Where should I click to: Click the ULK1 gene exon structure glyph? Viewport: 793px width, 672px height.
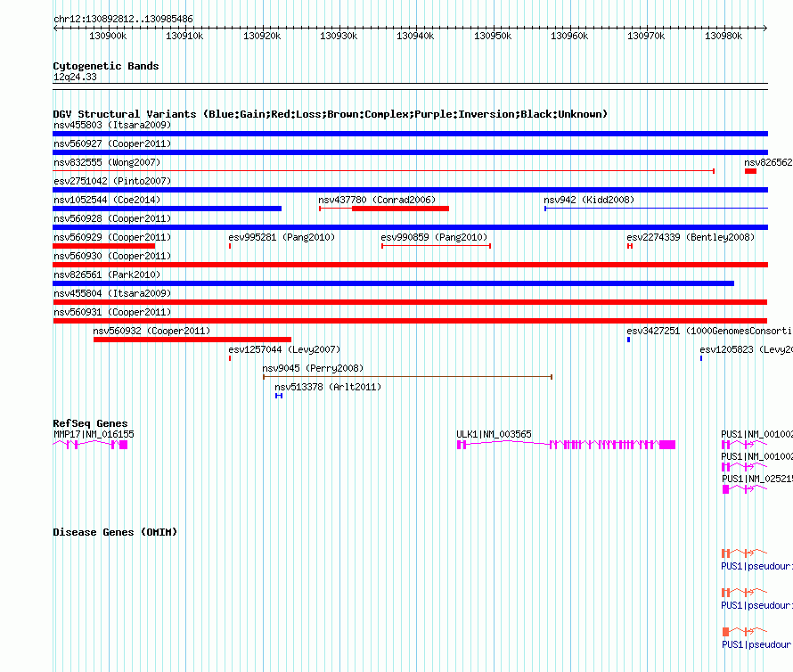(566, 445)
